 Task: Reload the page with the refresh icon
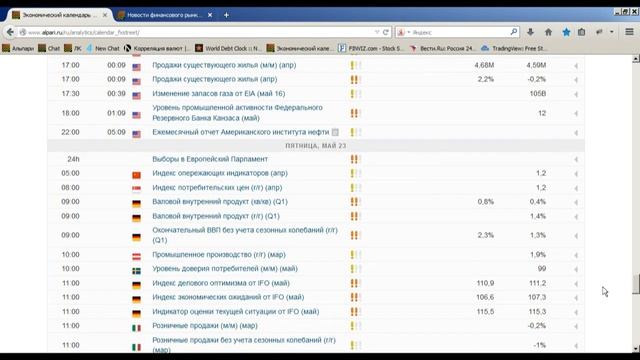click(x=386, y=32)
